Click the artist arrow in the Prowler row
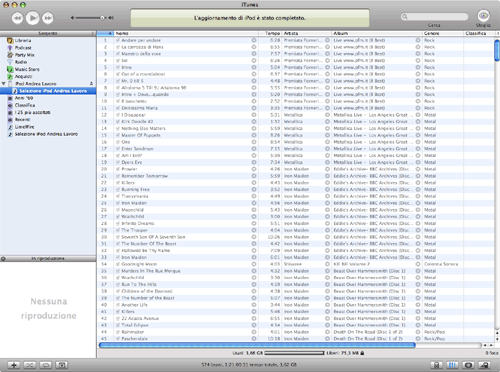Image resolution: width=500 pixels, height=372 pixels. (x=327, y=169)
